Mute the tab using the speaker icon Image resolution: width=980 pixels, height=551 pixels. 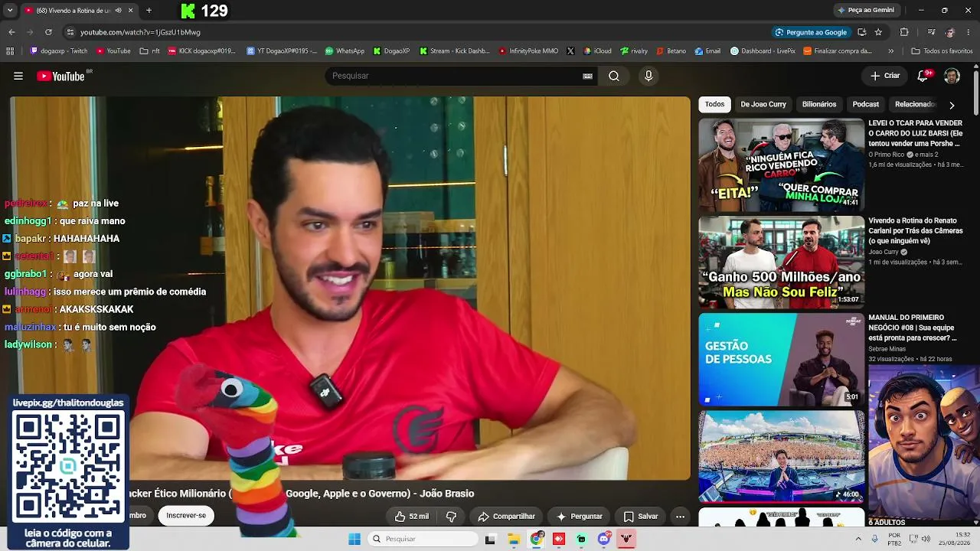(118, 11)
